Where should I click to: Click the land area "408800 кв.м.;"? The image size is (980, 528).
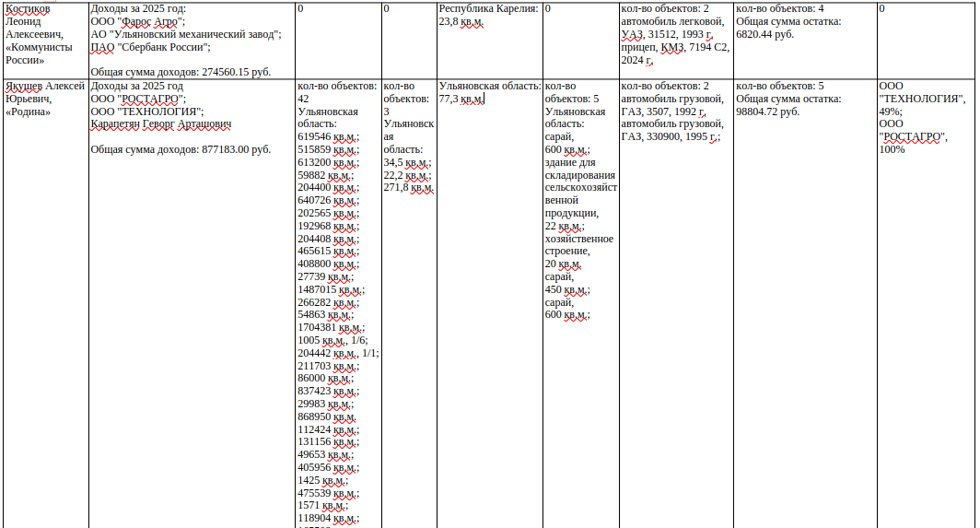(328, 264)
